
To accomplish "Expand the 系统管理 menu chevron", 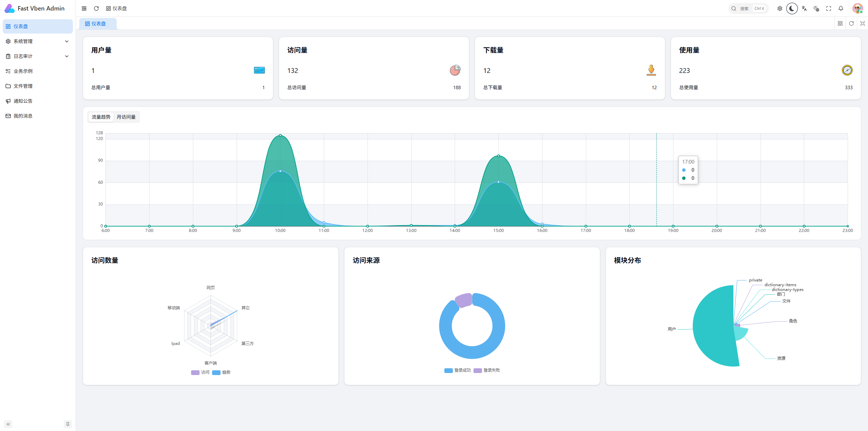I will click(67, 41).
